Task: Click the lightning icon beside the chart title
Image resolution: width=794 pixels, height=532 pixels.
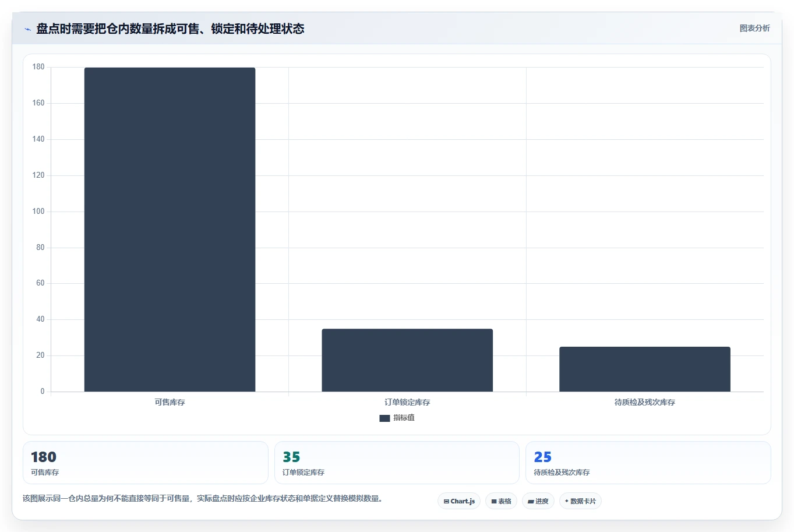Action: click(x=27, y=29)
